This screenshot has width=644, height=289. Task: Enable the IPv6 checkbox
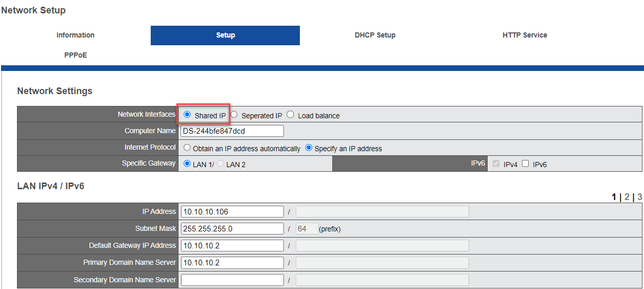pyautogui.click(x=525, y=164)
